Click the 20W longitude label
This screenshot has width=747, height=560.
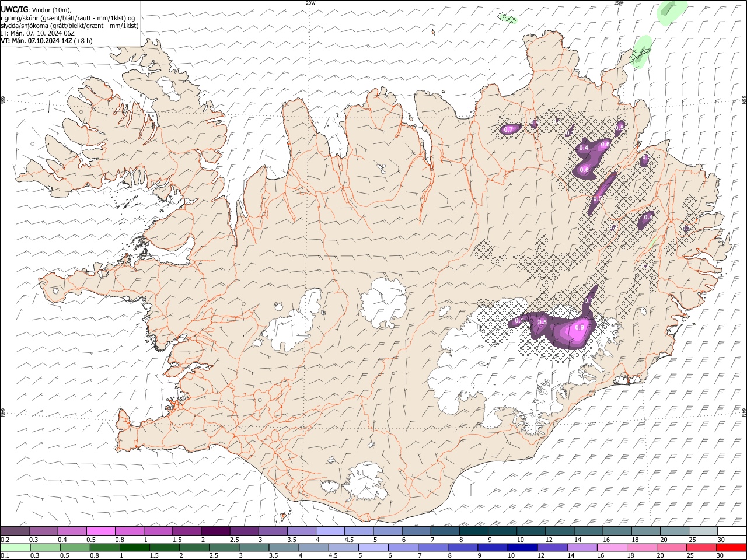tap(310, 3)
